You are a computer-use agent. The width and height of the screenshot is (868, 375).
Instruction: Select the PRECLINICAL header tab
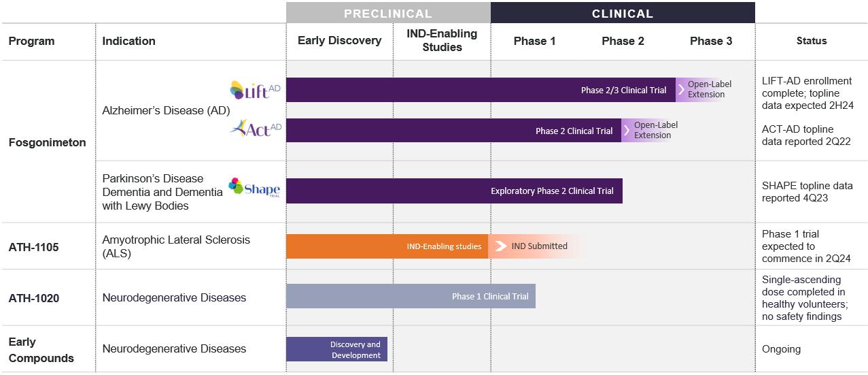387,14
